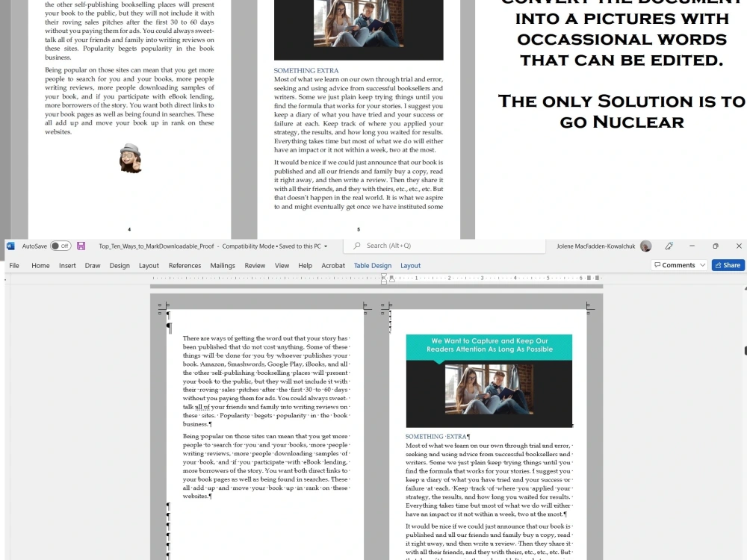Click the SOMETHING EXTRA heading in the Word document

(x=437, y=437)
